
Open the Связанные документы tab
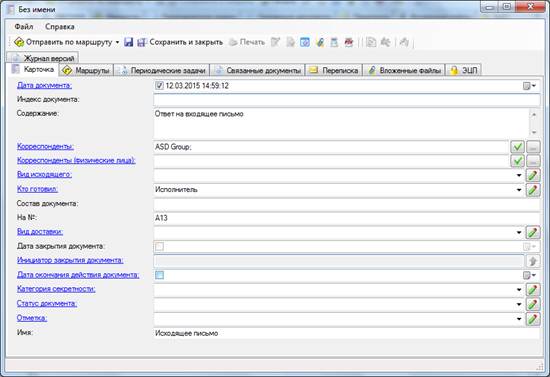click(258, 70)
